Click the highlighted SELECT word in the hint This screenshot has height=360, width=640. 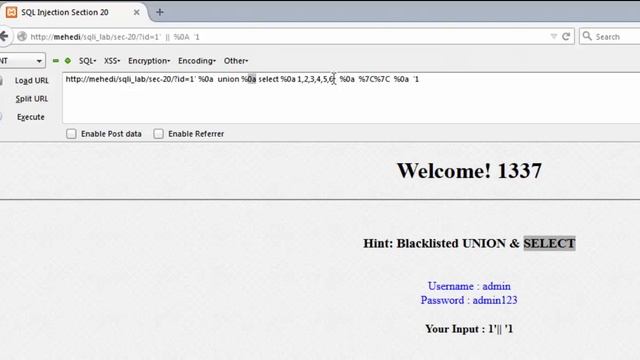coord(549,243)
